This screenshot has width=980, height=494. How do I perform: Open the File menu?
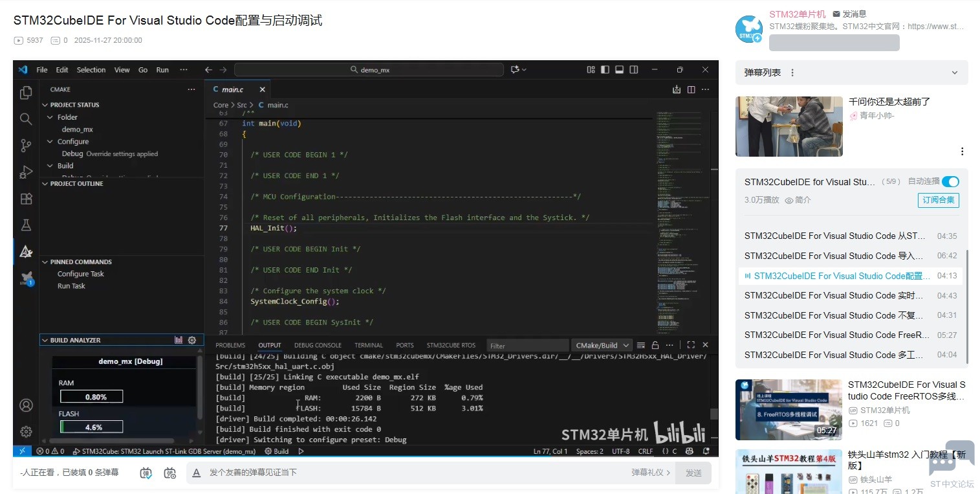42,70
